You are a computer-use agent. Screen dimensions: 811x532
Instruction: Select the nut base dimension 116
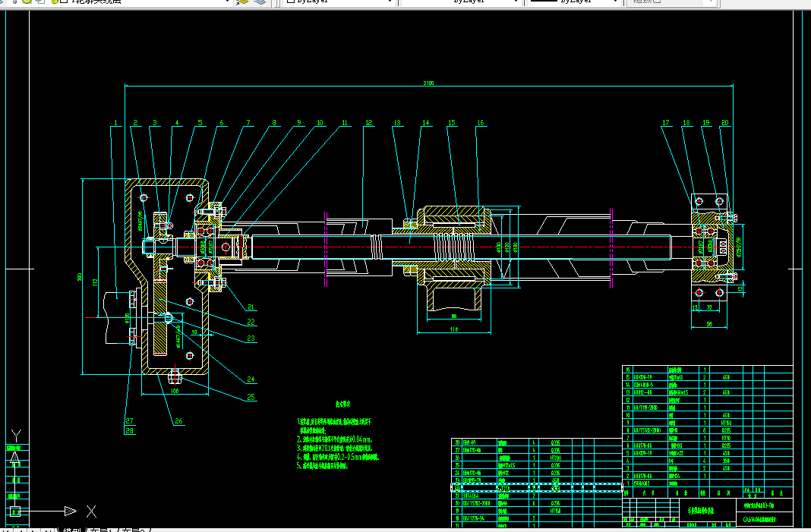453,329
